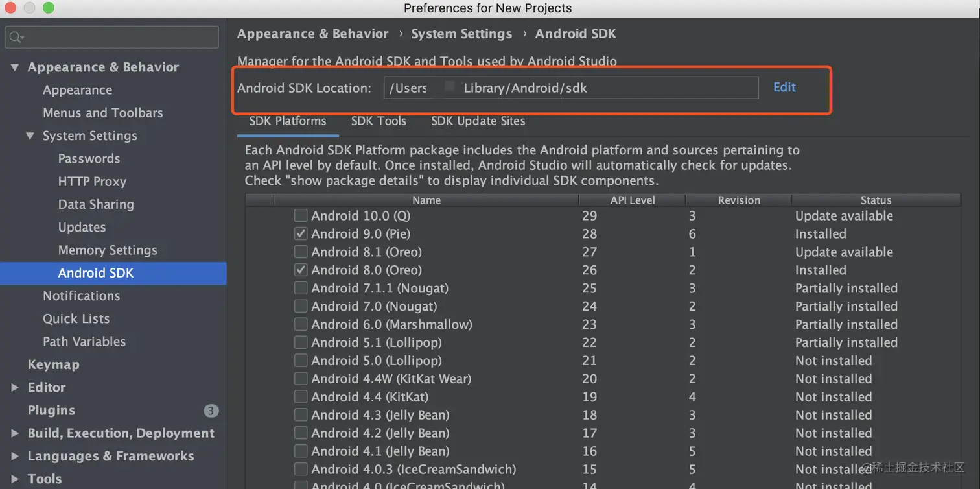Click the search magnifier icon in settings search
The height and width of the screenshot is (489, 980).
pos(16,38)
